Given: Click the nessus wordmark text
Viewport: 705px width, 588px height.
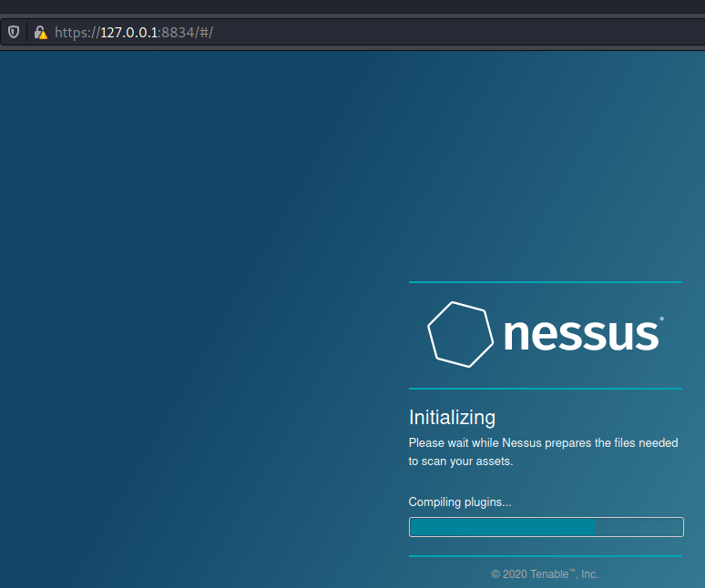Looking at the screenshot, I should pos(583,334).
